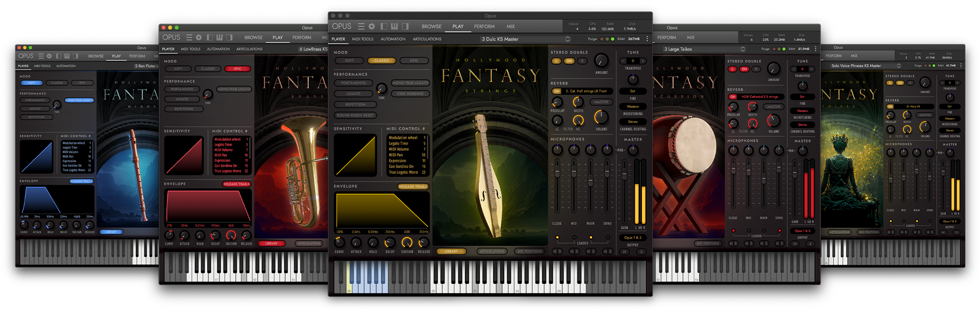Click the green Purge indicator in Strings window
This screenshot has height=322, width=980.
click(x=612, y=39)
